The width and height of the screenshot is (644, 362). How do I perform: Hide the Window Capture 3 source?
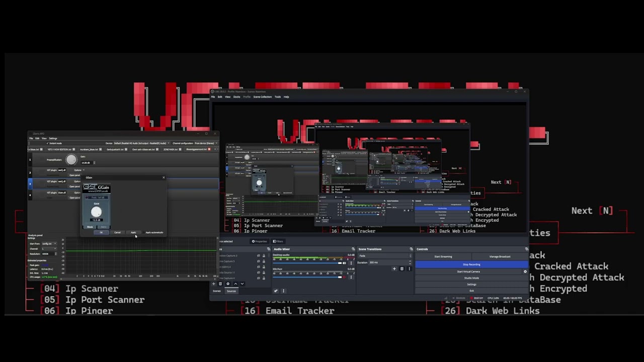click(259, 256)
